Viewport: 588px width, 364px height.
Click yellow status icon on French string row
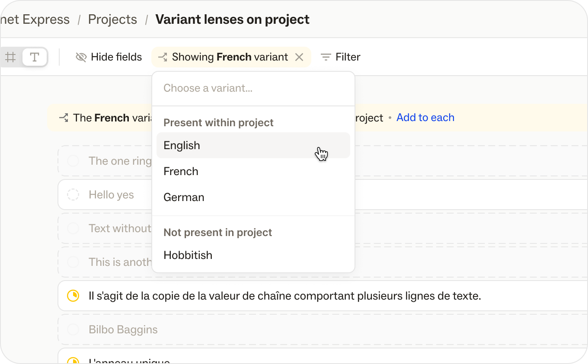(73, 296)
